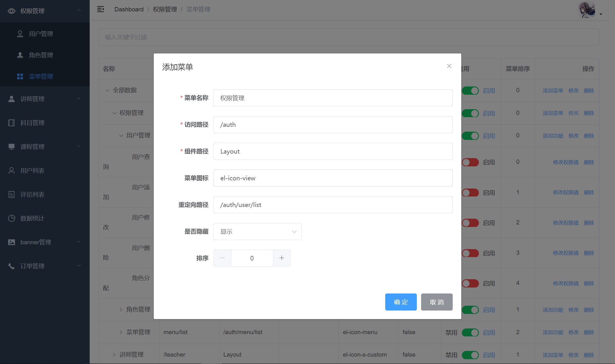Close the 添加菜单 dialog with X
The image size is (615, 364).
449,66
